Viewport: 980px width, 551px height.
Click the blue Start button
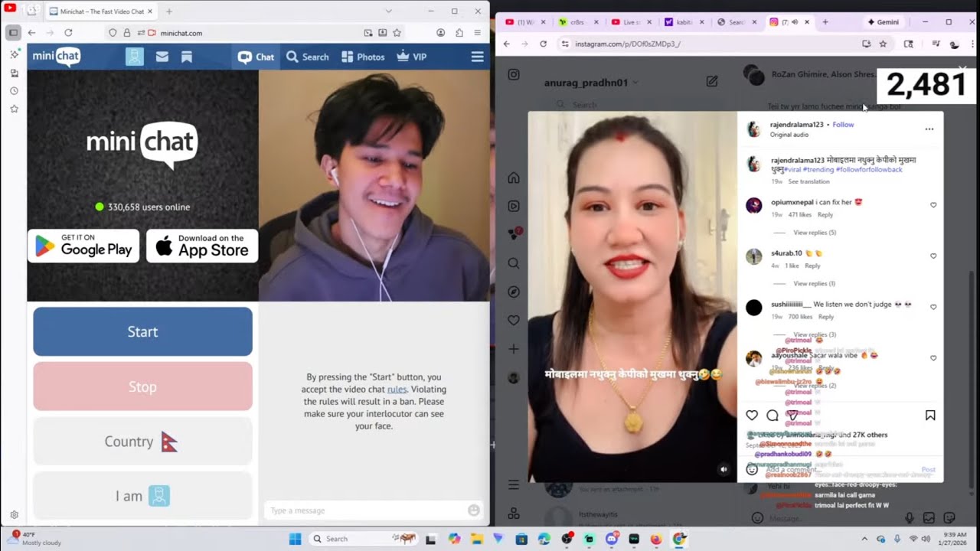[x=142, y=331]
